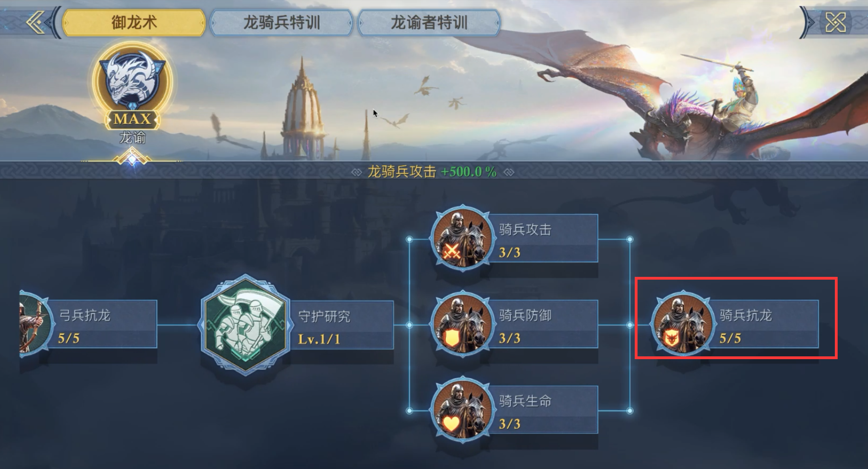Select the 御龙术 tab

click(x=134, y=23)
